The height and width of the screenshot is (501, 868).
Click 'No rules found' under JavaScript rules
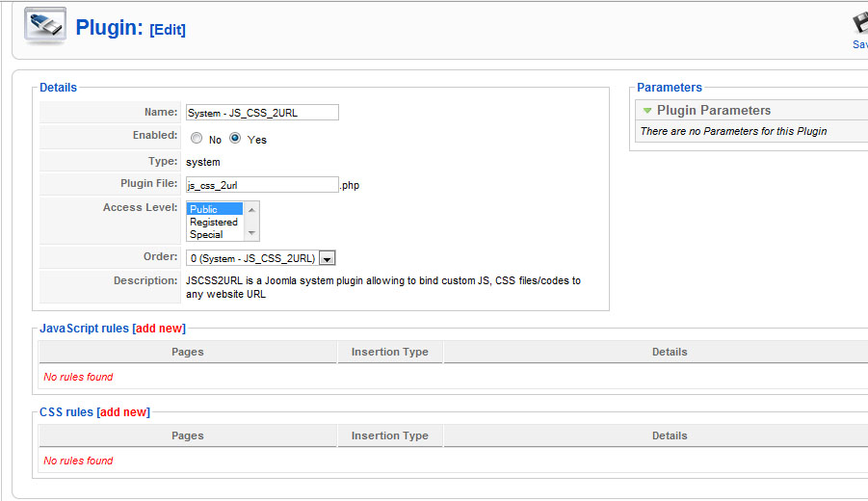(x=78, y=377)
